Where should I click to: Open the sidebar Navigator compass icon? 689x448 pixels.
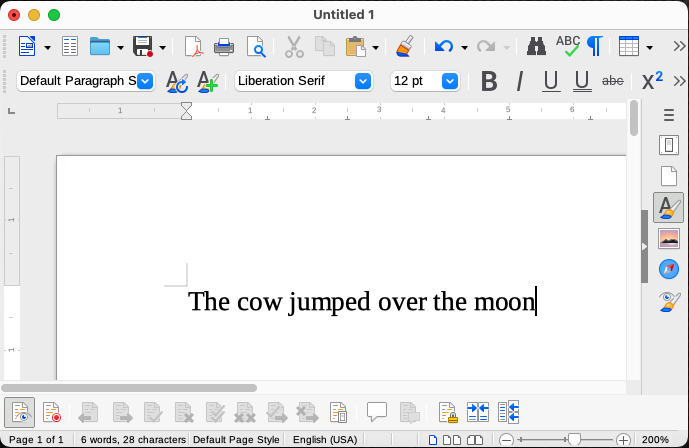coord(669,268)
